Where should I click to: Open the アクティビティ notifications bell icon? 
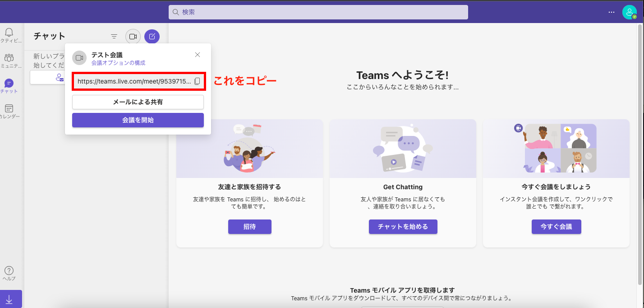9,33
